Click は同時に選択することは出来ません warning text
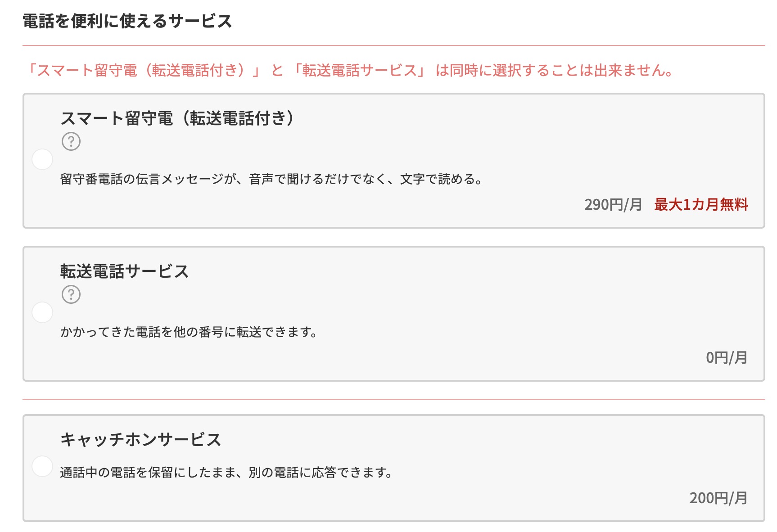The height and width of the screenshot is (532, 777). (555, 71)
